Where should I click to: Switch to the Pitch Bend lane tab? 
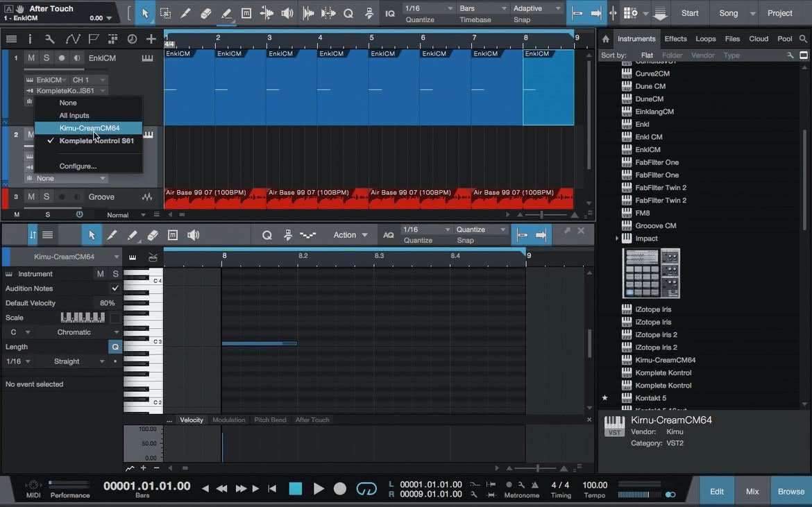[x=270, y=420]
